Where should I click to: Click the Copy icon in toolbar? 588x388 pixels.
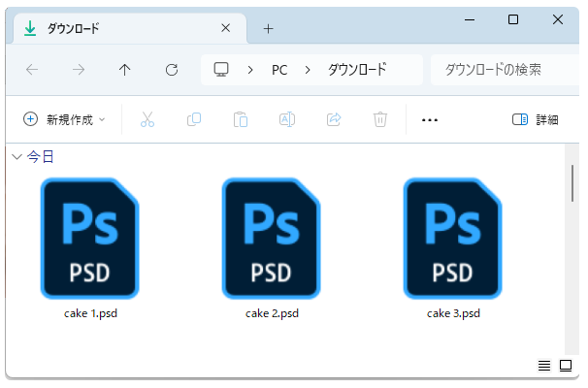194,119
